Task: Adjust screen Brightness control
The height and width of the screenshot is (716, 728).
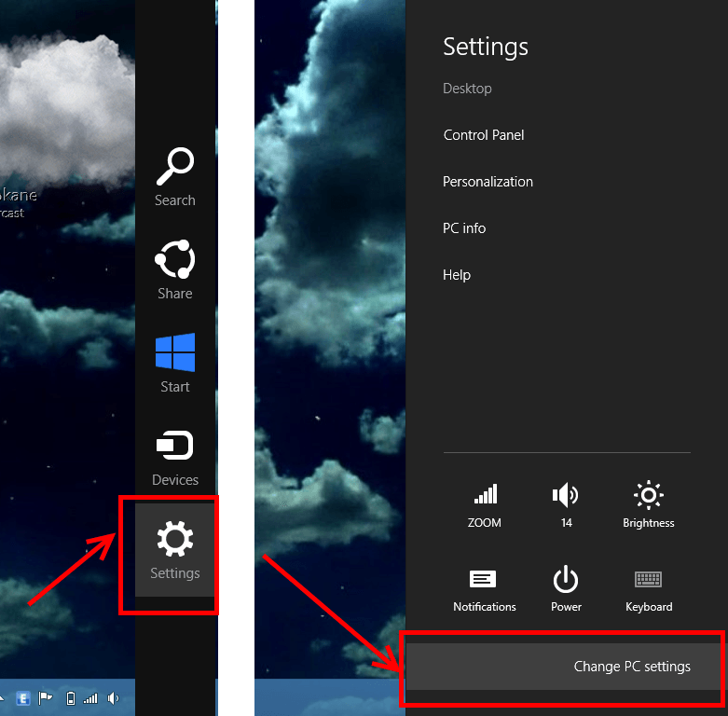Action: coord(648,503)
